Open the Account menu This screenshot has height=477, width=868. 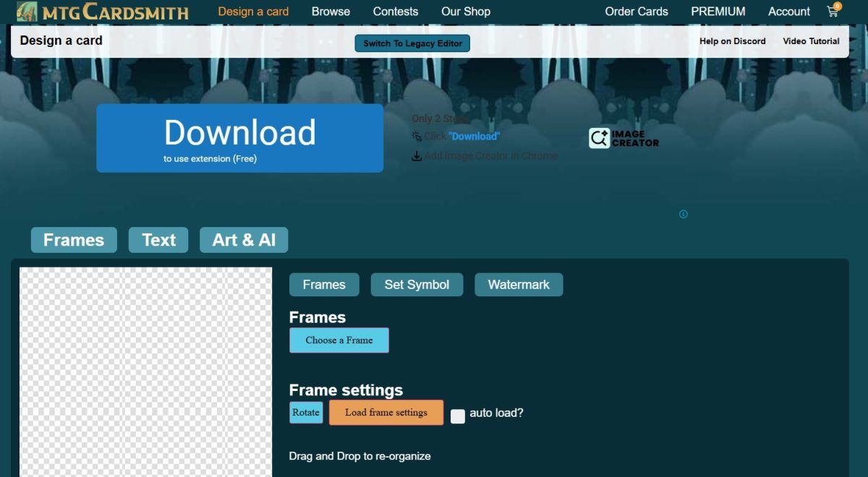[789, 12]
